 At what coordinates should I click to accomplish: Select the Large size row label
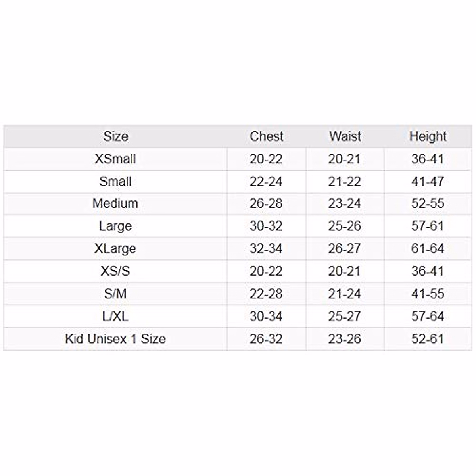click(x=115, y=226)
